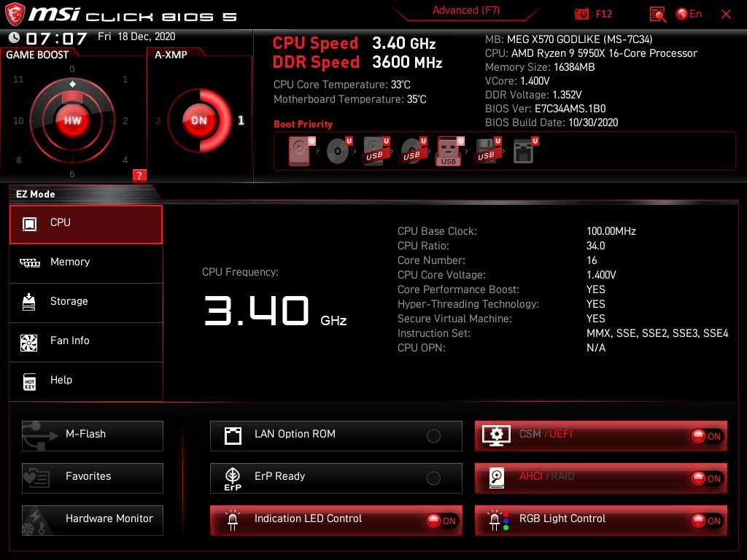The image size is (747, 560).
Task: Switch the AHCI/RAID ON toggle
Action: coord(706,478)
